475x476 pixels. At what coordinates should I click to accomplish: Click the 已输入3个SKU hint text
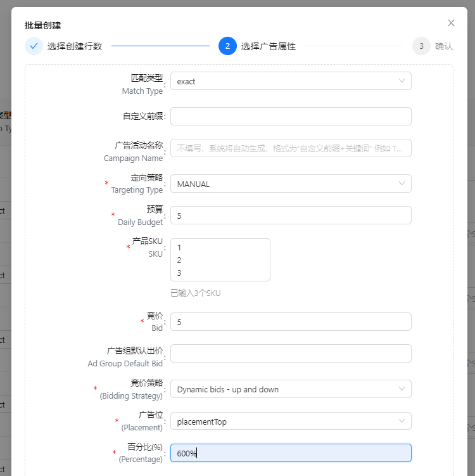click(x=195, y=293)
